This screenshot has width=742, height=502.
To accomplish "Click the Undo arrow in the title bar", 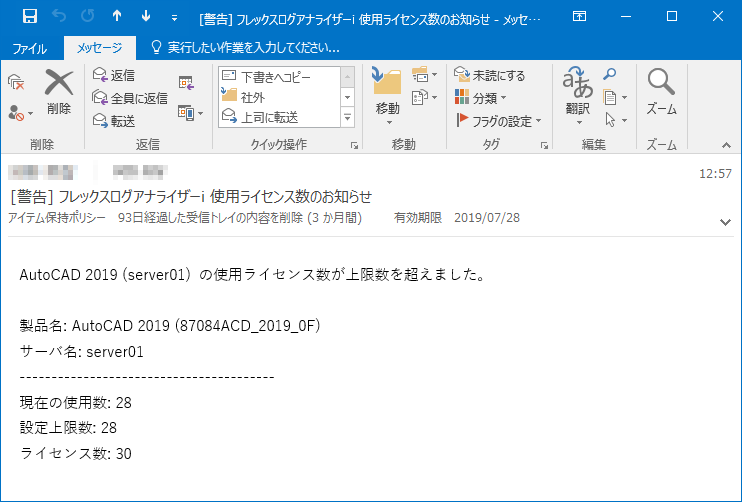I will [x=59, y=17].
